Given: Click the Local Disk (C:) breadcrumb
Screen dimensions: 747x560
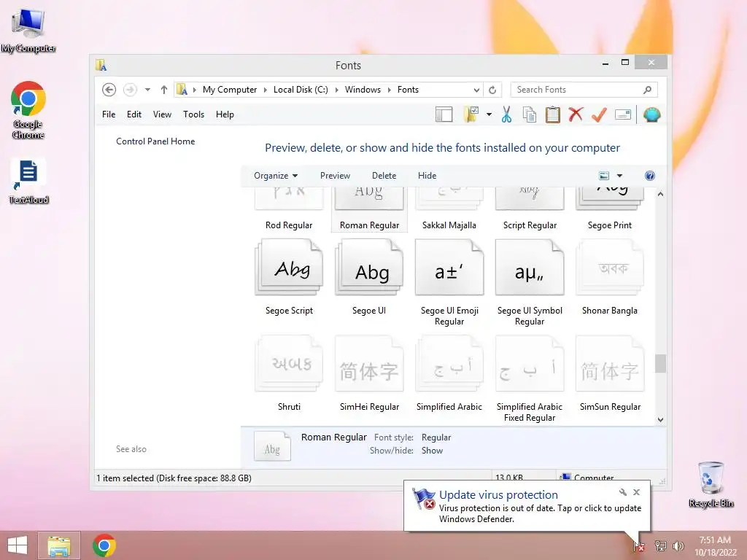Looking at the screenshot, I should pos(301,90).
